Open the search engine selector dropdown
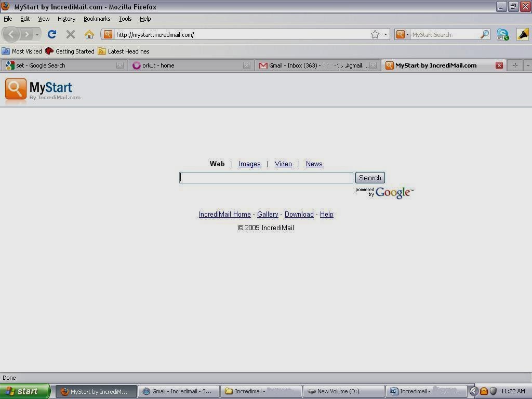 (402, 34)
